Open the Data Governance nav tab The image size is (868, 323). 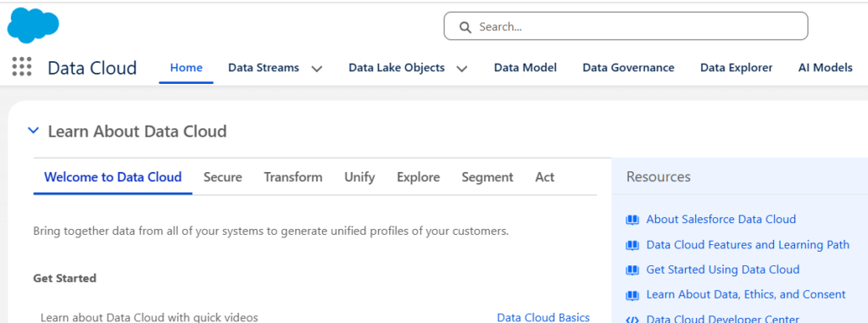pyautogui.click(x=628, y=68)
